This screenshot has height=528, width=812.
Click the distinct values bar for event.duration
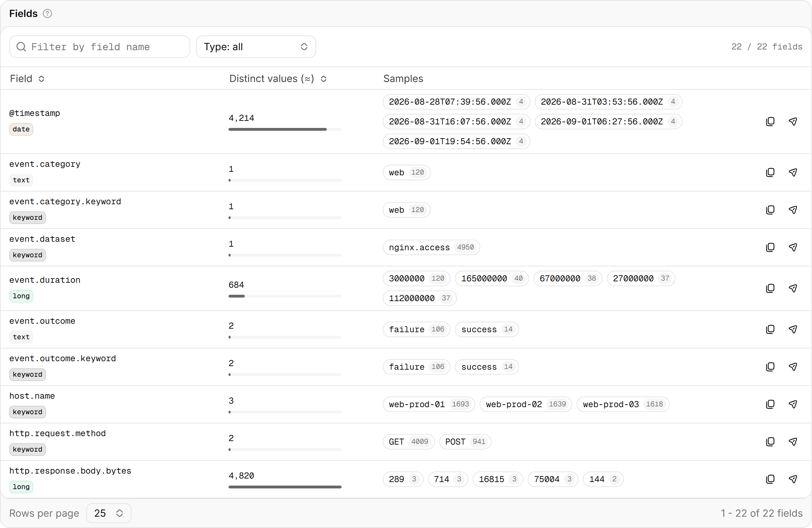pos(285,296)
